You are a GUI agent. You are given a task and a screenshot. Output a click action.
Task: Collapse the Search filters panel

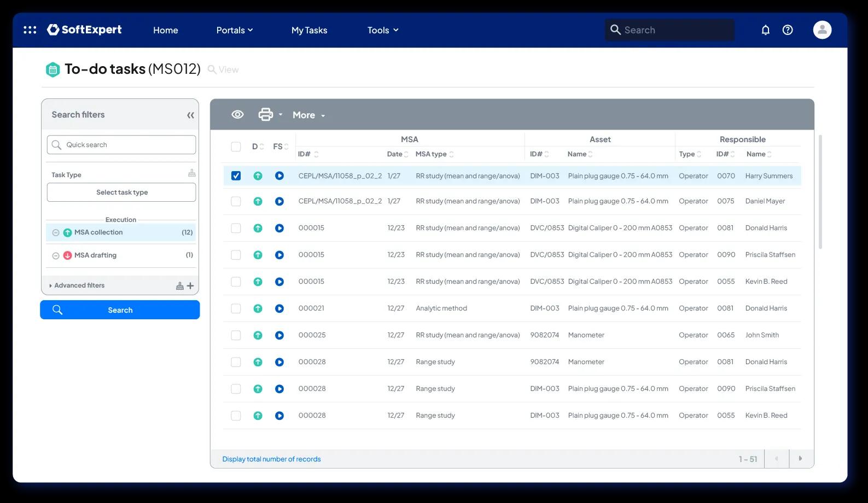pos(190,115)
